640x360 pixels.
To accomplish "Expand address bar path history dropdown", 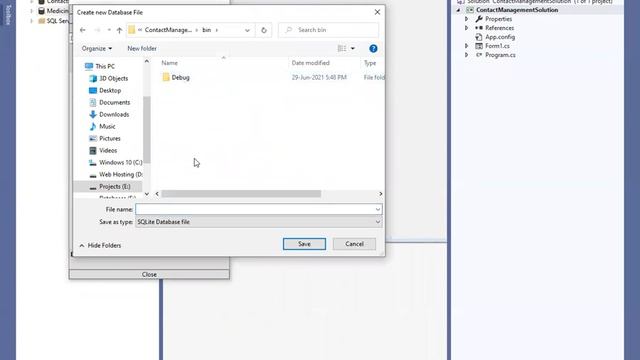I will [x=247, y=30].
